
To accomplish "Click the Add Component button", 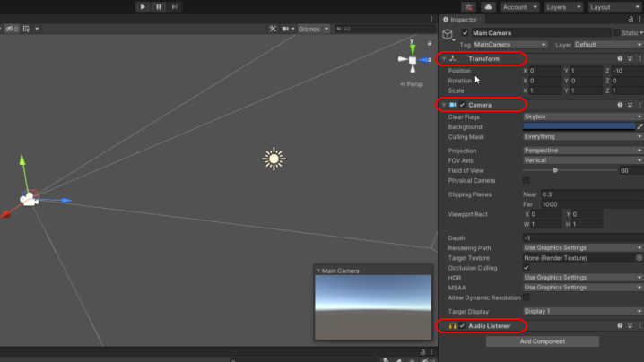I will click(x=542, y=341).
